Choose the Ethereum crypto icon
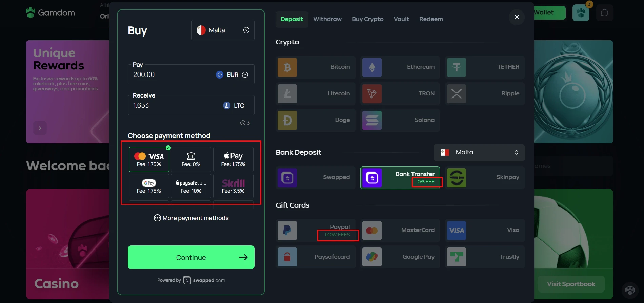Image resolution: width=644 pixels, height=303 pixels. pos(372,67)
